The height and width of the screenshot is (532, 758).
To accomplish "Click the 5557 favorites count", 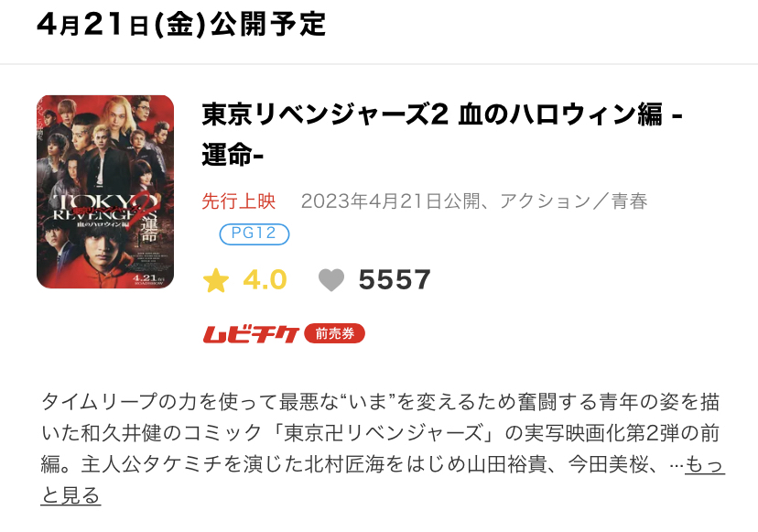I will click(395, 280).
